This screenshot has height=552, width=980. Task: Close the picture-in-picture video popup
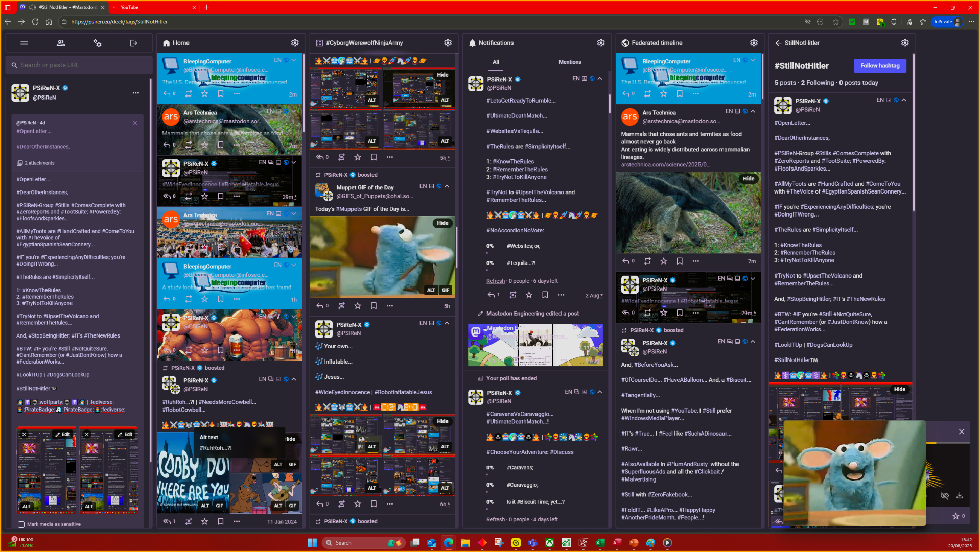961,432
